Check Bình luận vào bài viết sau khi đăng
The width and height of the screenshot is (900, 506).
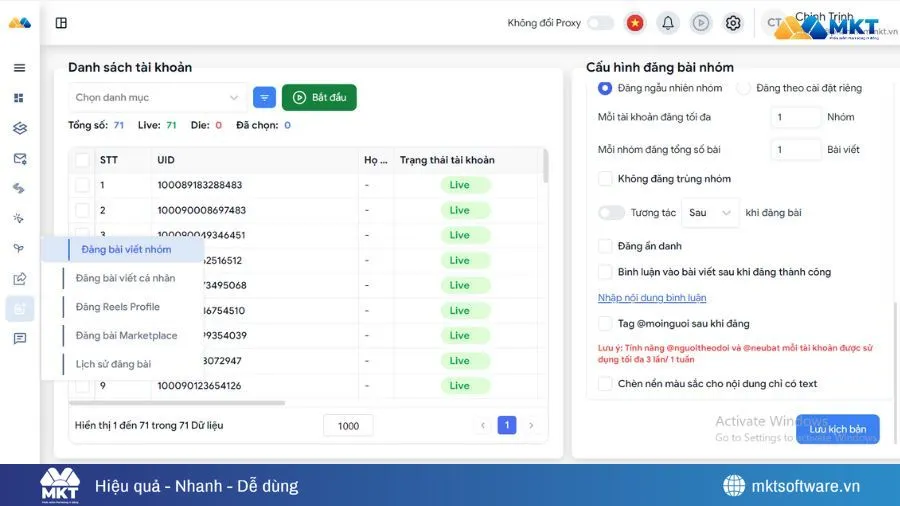click(x=605, y=272)
